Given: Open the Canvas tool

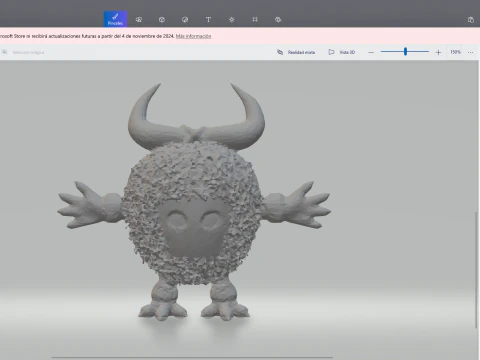Looking at the screenshot, I should (255, 20).
